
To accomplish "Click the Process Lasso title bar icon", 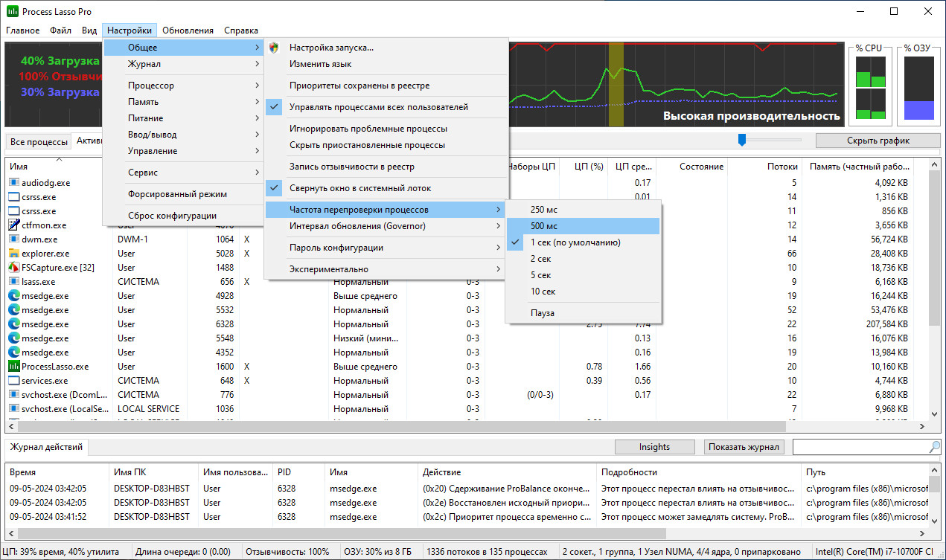I will pyautogui.click(x=13, y=11).
